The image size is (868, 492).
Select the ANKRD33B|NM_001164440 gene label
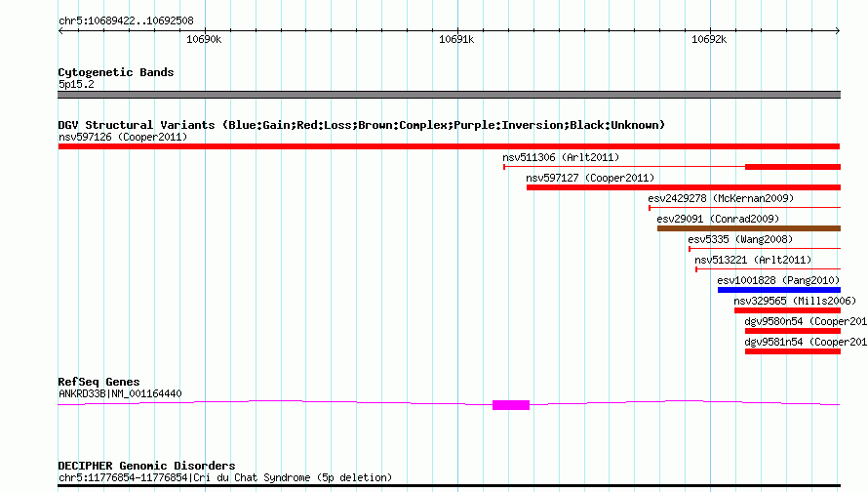[x=120, y=394]
